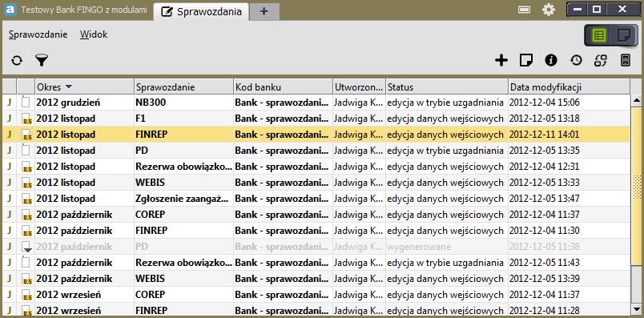Click J marker of NB300 row
644x318 pixels.
(x=10, y=103)
